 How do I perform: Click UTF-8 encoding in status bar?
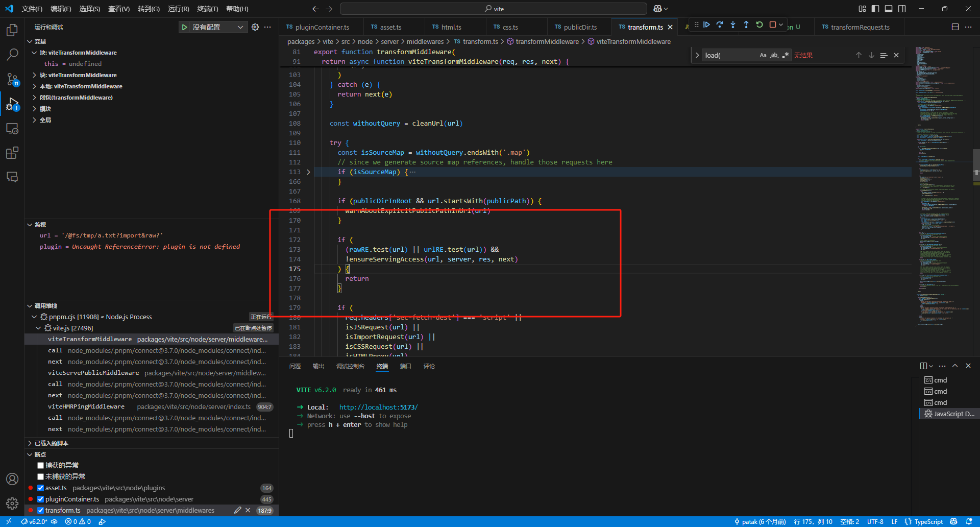875,521
